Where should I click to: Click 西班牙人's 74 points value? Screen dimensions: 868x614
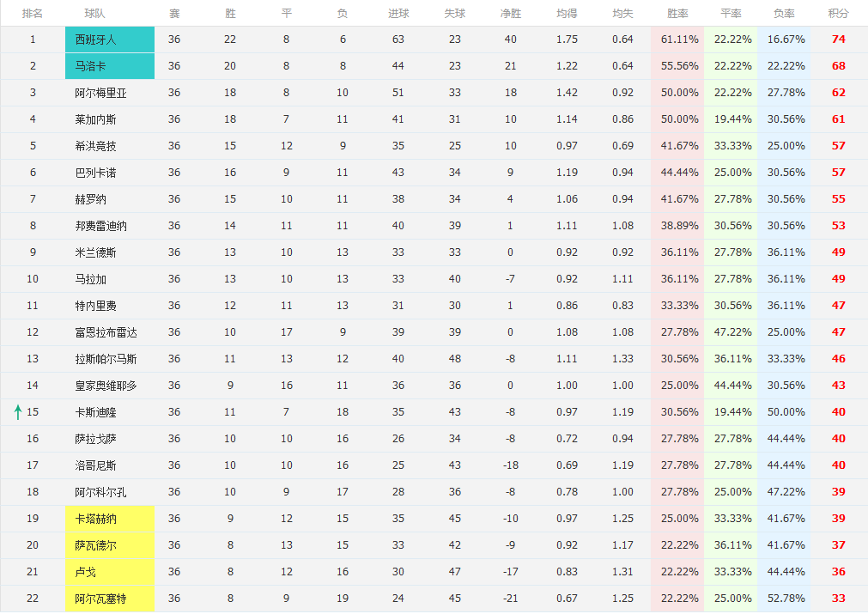(x=838, y=40)
